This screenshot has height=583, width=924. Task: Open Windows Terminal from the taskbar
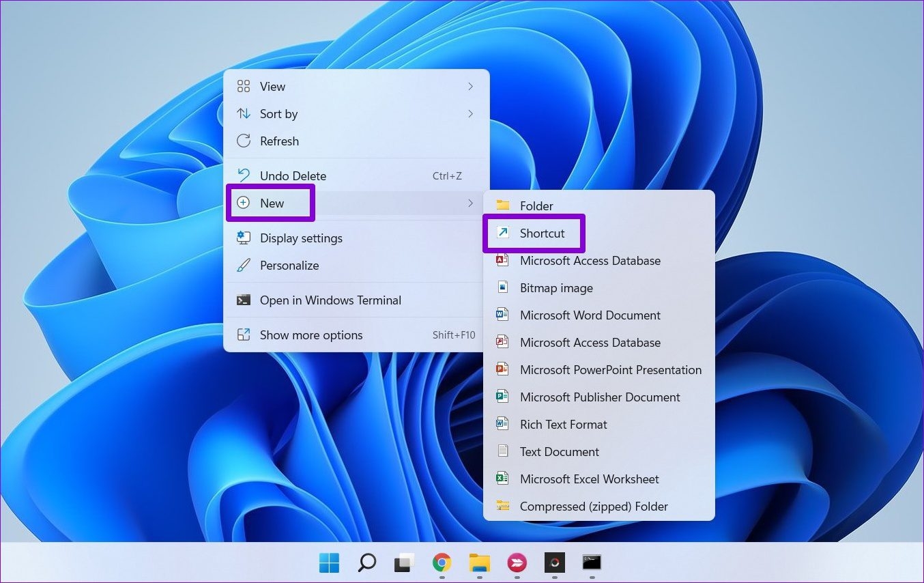point(591,564)
